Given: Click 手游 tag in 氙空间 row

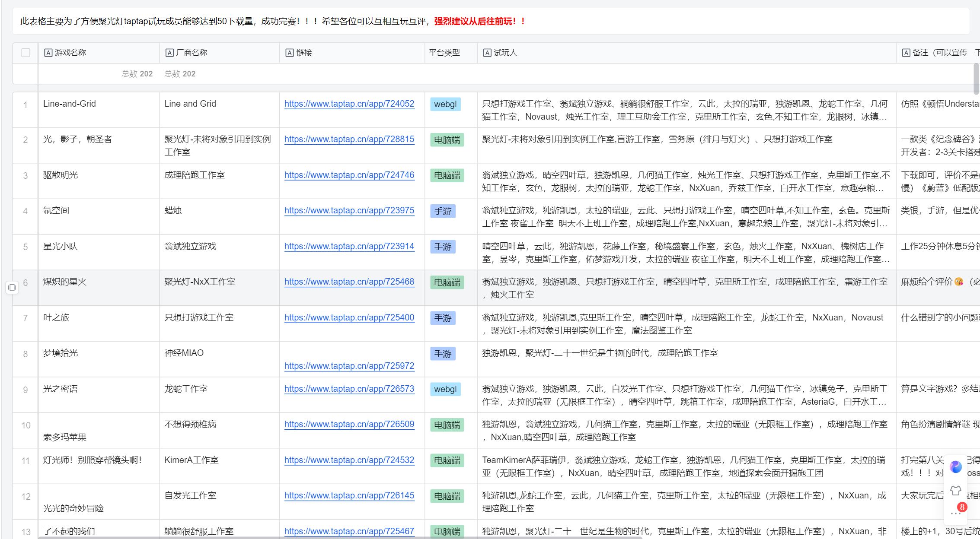Looking at the screenshot, I should [443, 211].
